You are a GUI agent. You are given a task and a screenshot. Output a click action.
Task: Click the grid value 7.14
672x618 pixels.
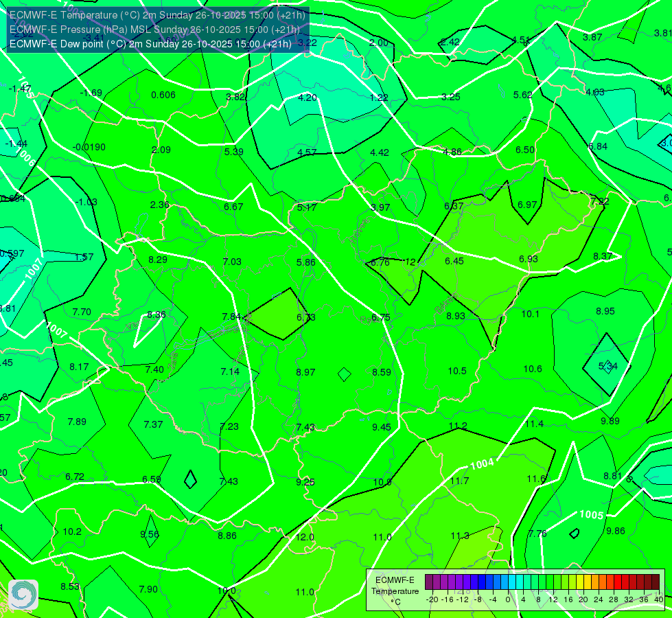(230, 371)
